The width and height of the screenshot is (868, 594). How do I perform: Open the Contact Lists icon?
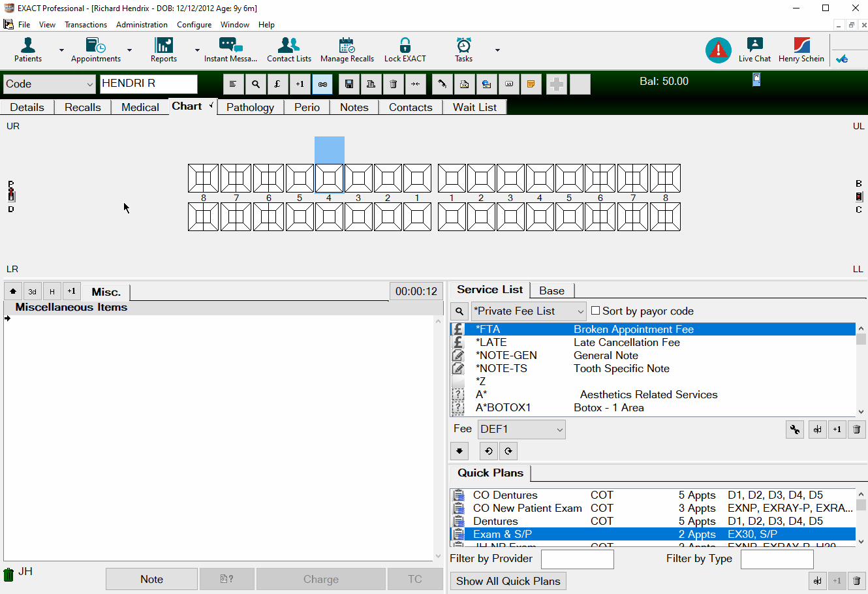click(288, 50)
